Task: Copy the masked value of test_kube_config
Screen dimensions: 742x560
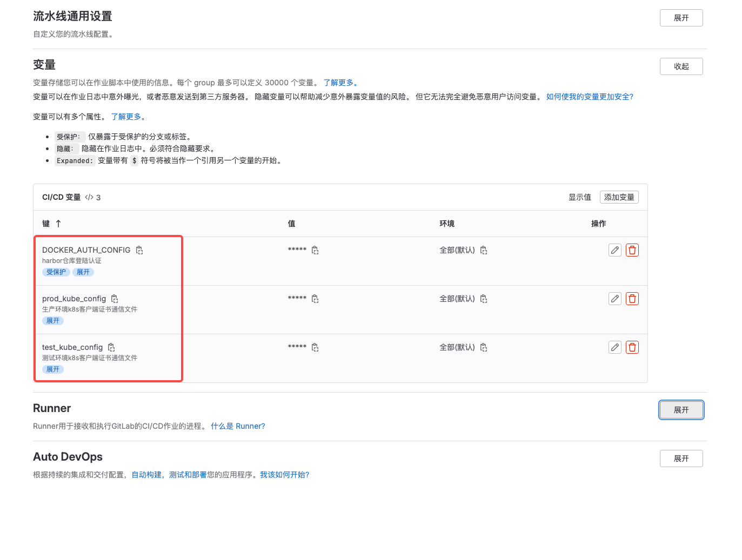Action: (x=315, y=347)
